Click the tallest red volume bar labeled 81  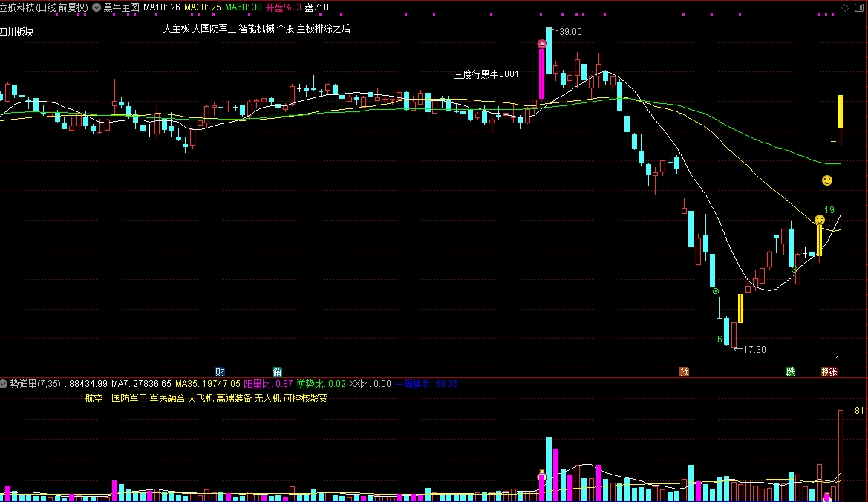841,454
